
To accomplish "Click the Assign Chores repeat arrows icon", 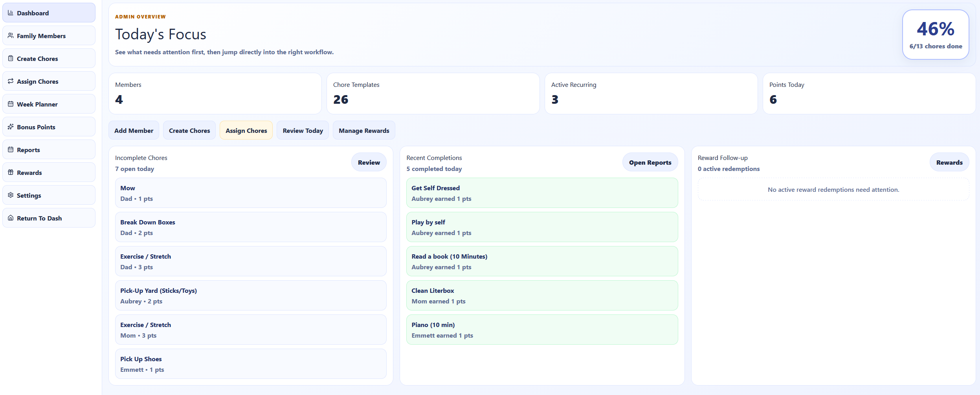I will [x=11, y=81].
